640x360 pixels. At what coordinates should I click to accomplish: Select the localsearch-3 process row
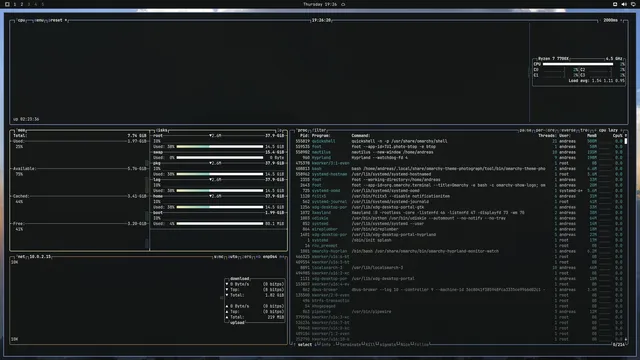coord(459,268)
